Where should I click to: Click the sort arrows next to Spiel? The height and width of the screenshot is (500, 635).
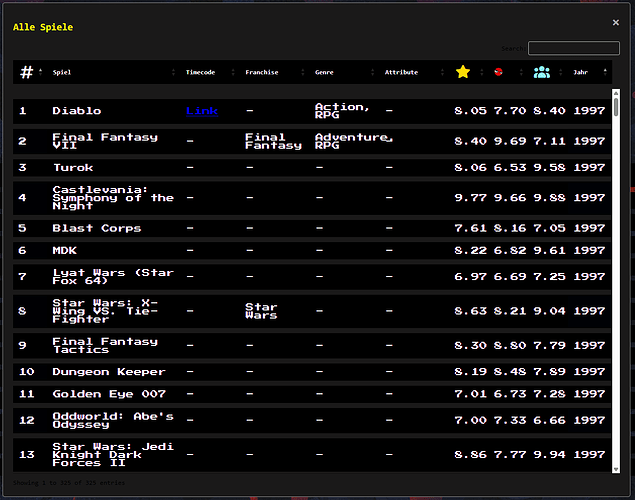click(174, 72)
